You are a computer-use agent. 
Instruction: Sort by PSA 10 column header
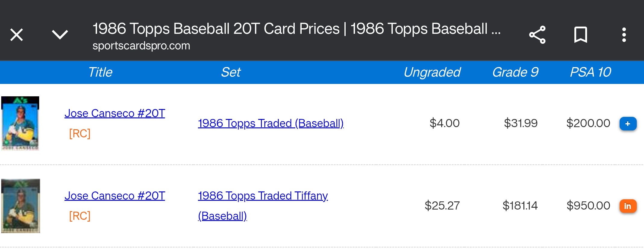590,72
